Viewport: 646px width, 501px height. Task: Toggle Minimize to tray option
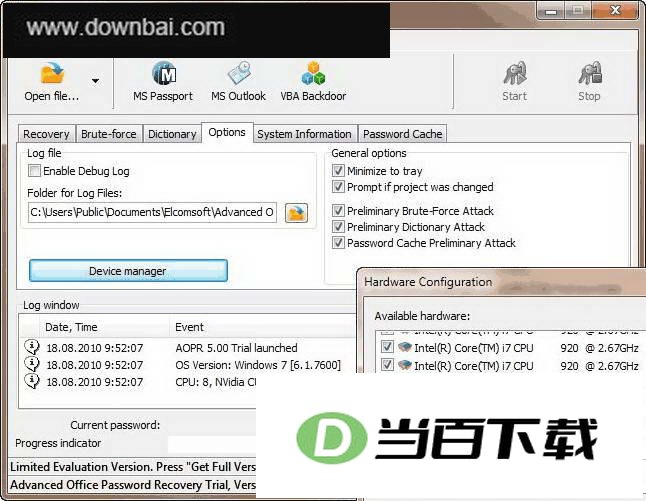click(x=338, y=171)
